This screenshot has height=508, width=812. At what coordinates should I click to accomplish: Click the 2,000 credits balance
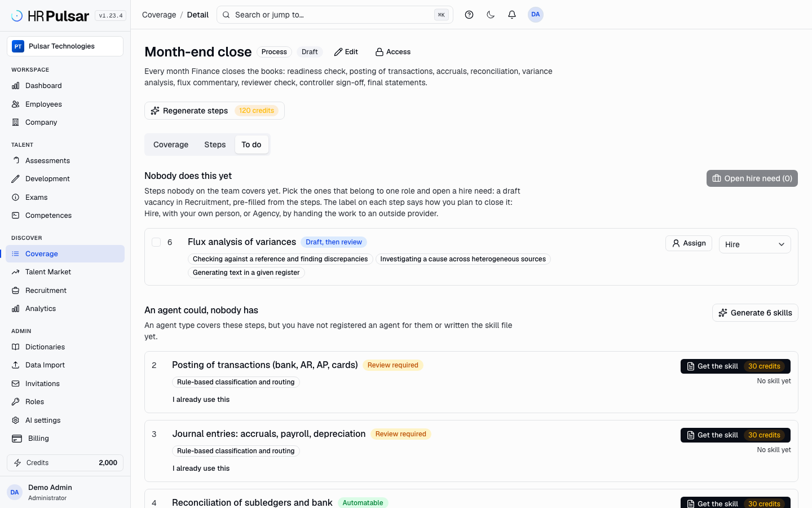pos(108,463)
